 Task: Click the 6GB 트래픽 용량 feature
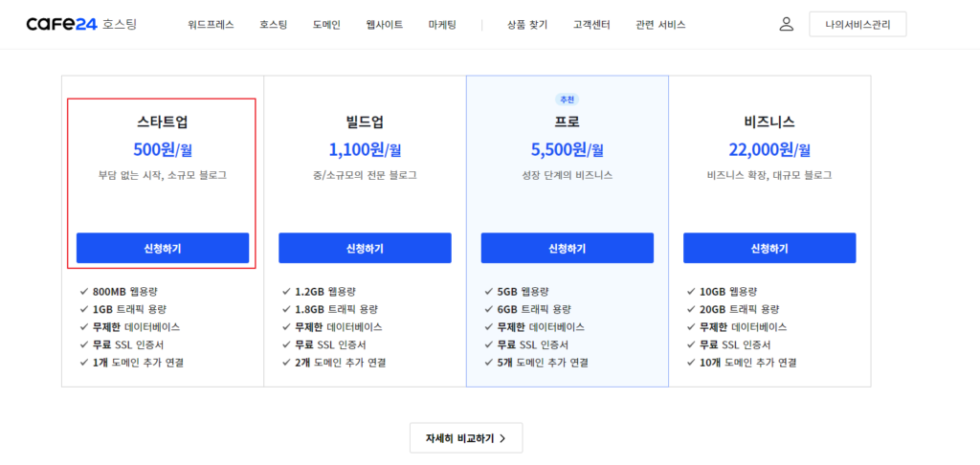point(527,309)
